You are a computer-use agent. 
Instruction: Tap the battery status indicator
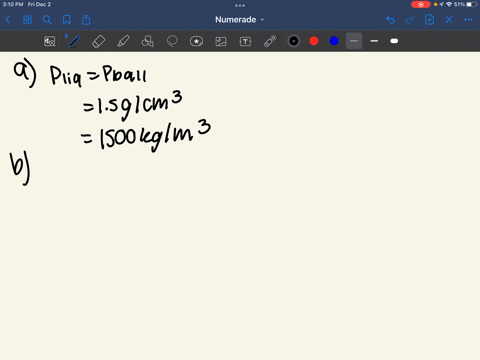pos(472,4)
